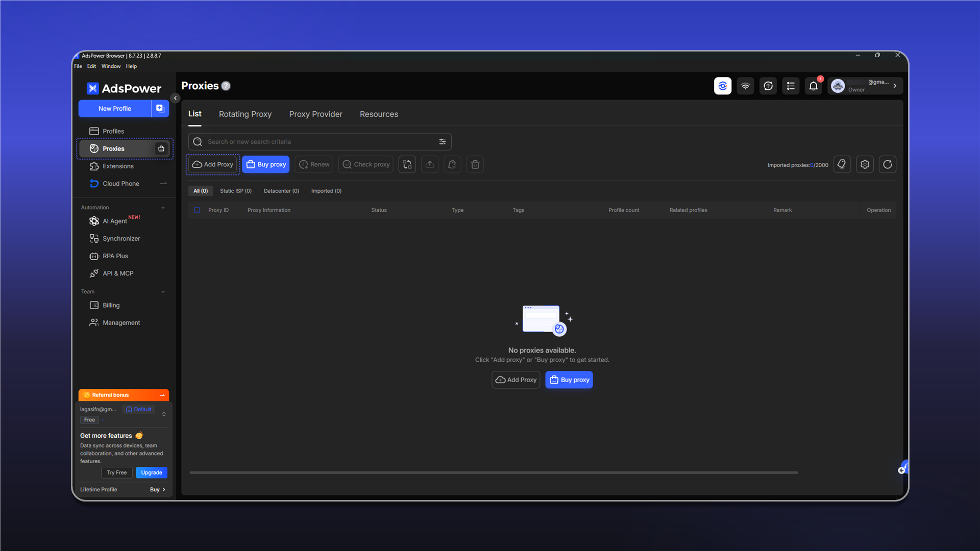Tick the select-all checkbox in table header
This screenshot has height=551, width=980.
point(197,210)
